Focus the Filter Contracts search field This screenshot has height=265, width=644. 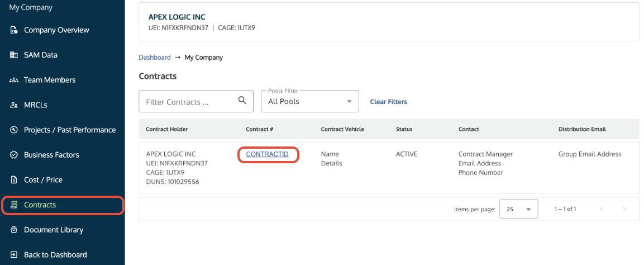point(196,101)
